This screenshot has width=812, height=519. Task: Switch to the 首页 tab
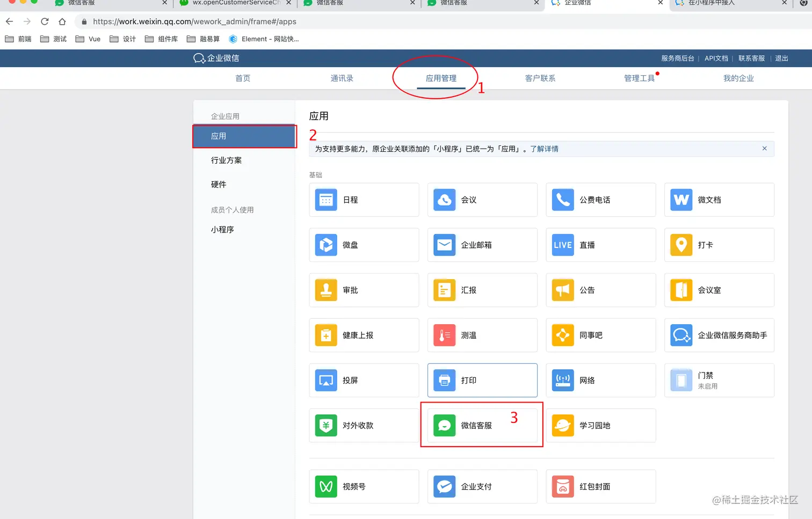[243, 78]
